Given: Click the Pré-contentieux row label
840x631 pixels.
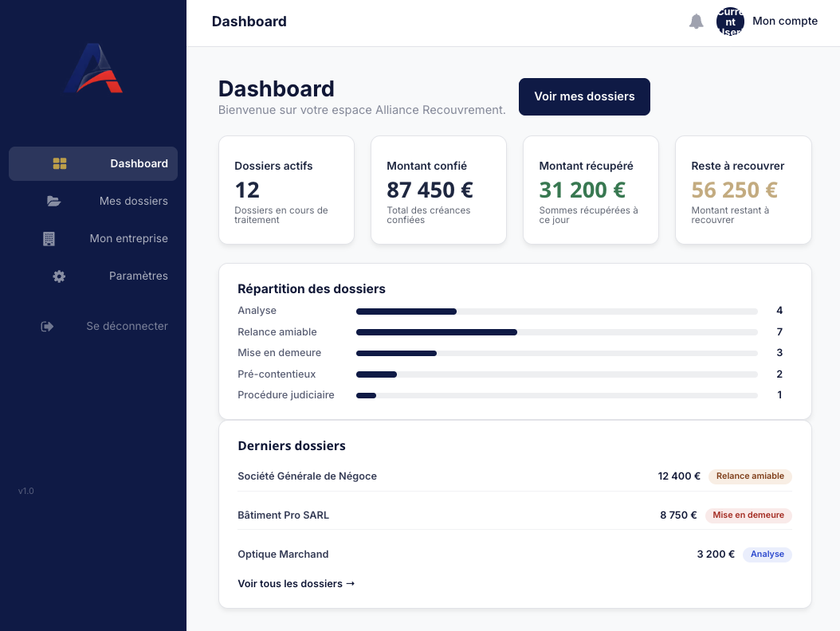Looking at the screenshot, I should pyautogui.click(x=277, y=374).
